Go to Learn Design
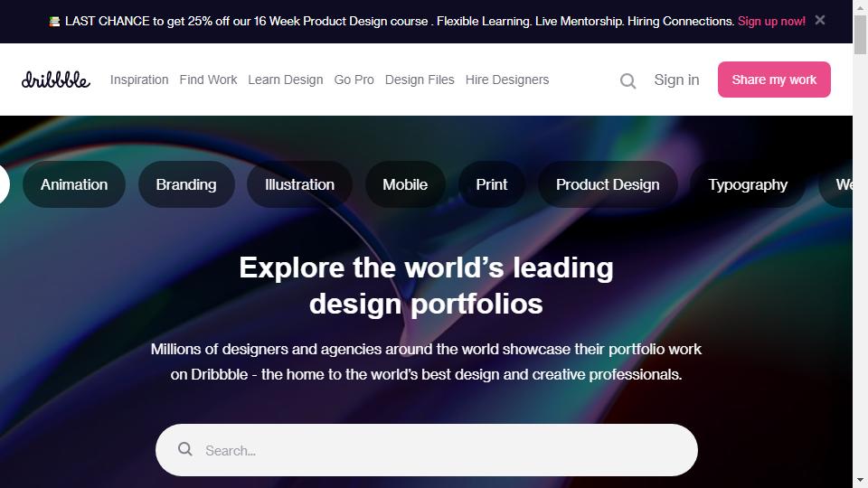 click(285, 80)
